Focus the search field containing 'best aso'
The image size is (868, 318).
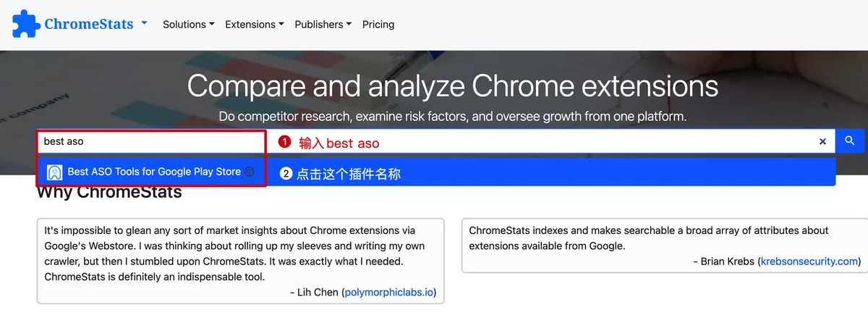435,141
